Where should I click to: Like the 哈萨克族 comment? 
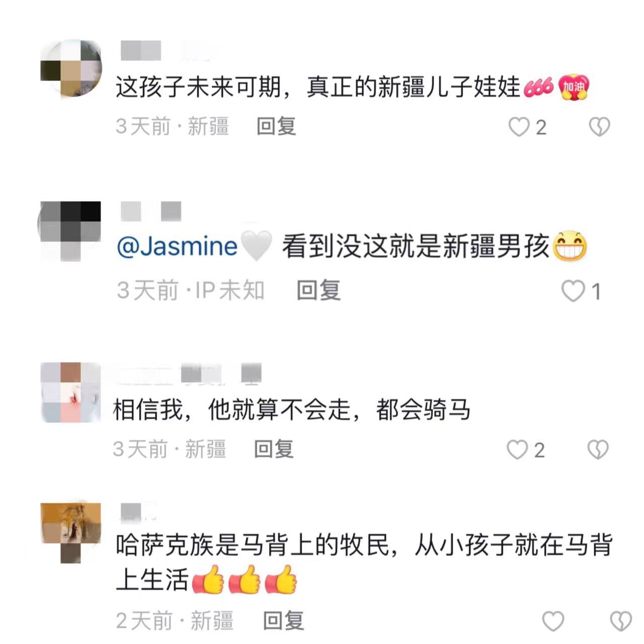pos(553,621)
